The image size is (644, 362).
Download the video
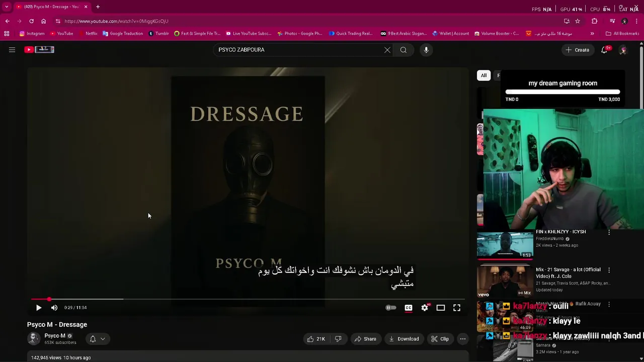[404, 339]
